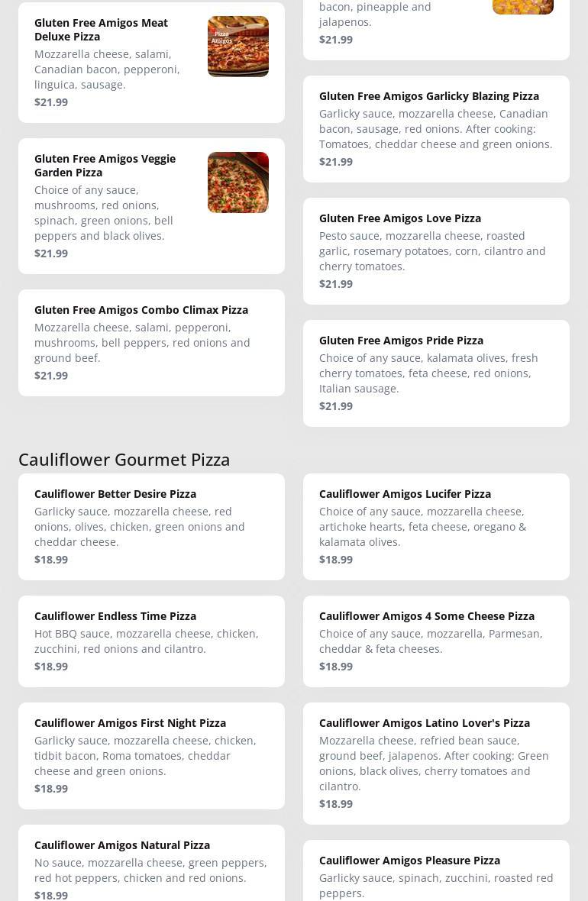Viewport: 588px width, 901px height.
Task: Pick the Gluten Free Amigos Pride Pizza
Action: [401, 341]
